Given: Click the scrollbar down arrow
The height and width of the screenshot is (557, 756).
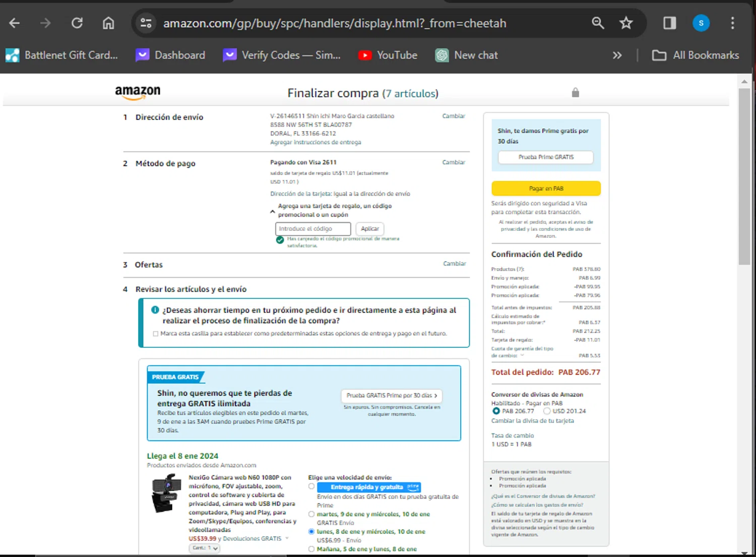Looking at the screenshot, I should [744, 553].
